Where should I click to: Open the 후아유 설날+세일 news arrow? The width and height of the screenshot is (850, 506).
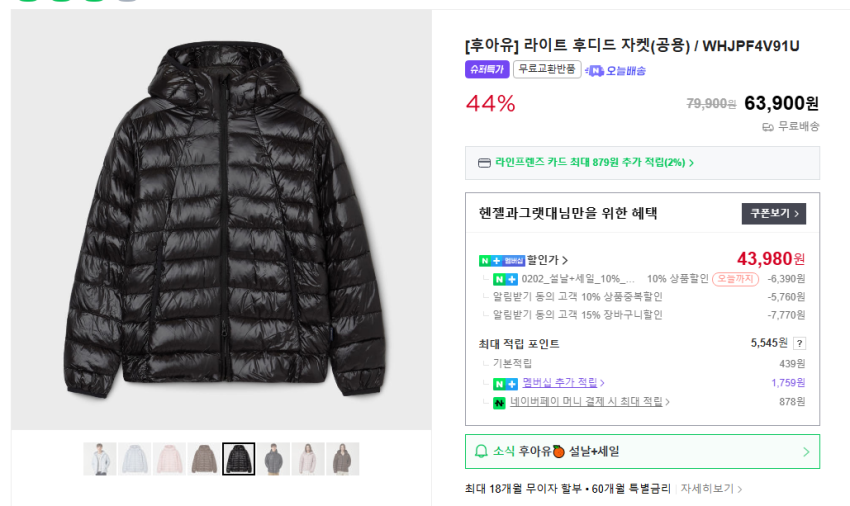click(806, 452)
